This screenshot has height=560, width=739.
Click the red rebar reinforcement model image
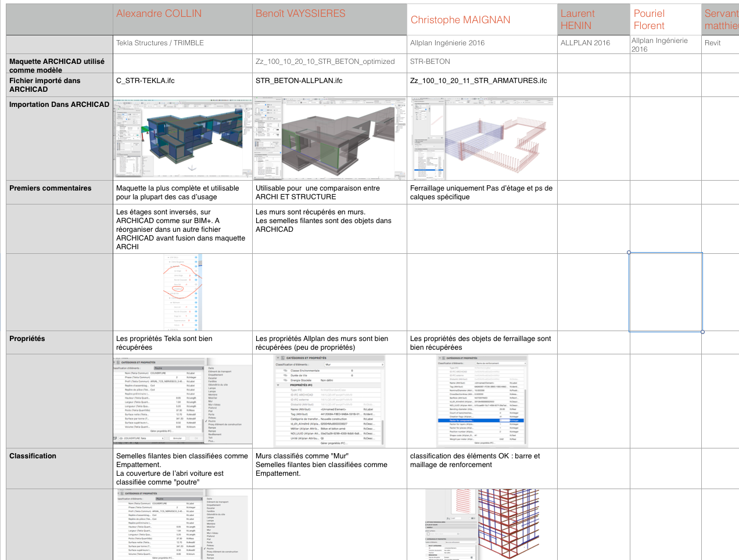482,138
